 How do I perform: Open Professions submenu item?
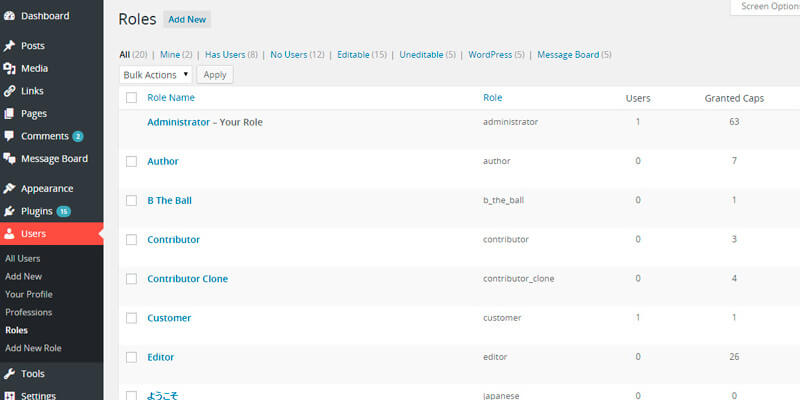(29, 312)
